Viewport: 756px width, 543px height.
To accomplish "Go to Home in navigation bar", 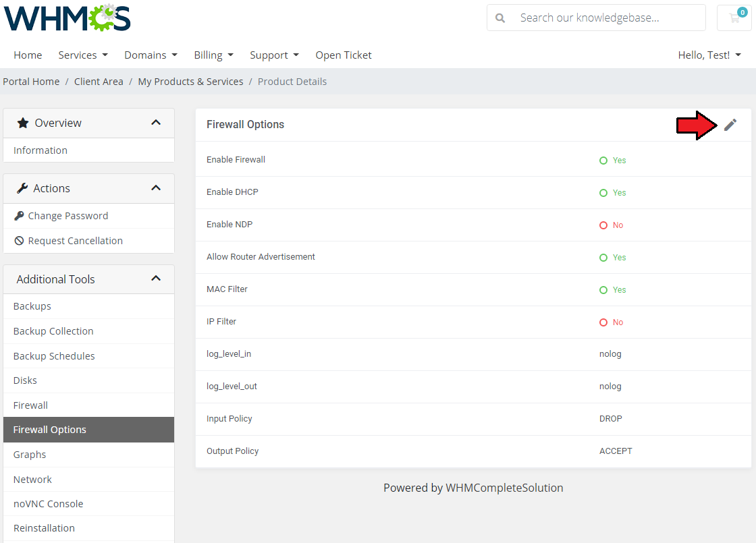I will [28, 55].
